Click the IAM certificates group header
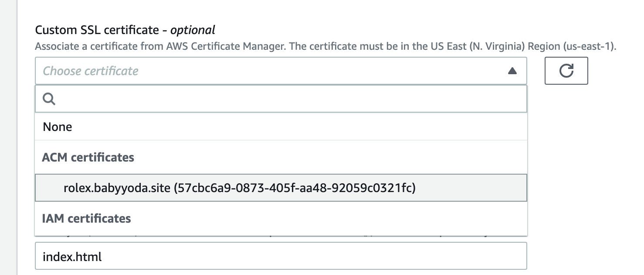This screenshot has height=275, width=644. (86, 218)
